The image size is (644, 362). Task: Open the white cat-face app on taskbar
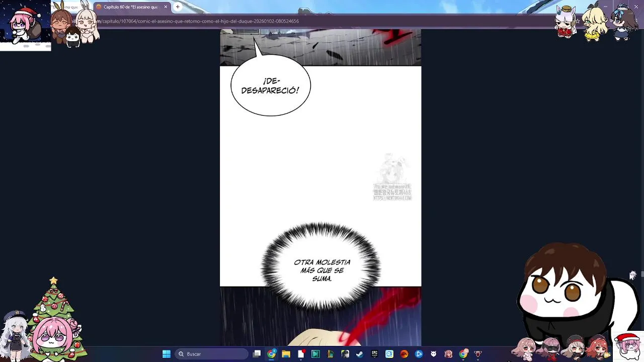(434, 354)
